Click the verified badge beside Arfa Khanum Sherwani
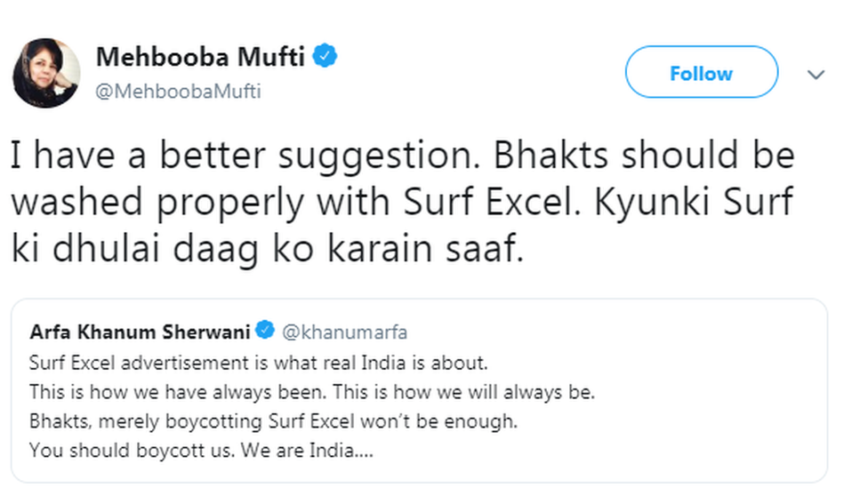Image resolution: width=868 pixels, height=488 pixels. [264, 332]
